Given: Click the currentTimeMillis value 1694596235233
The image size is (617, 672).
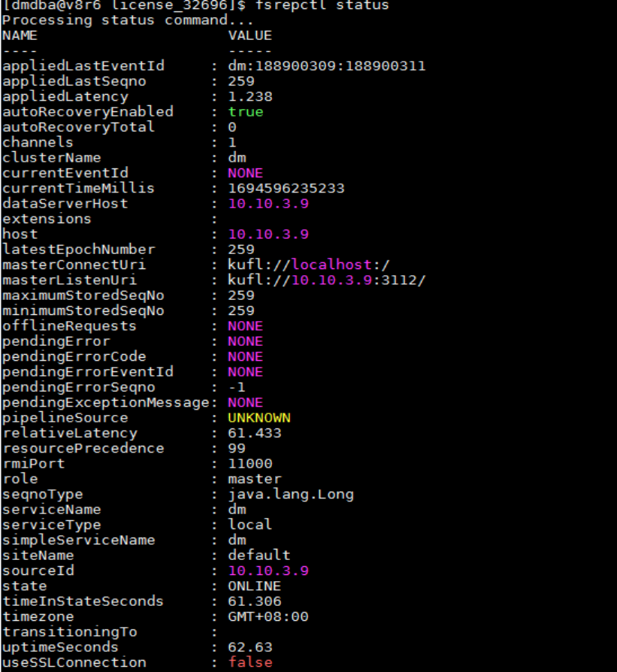Looking at the screenshot, I should coord(286,188).
